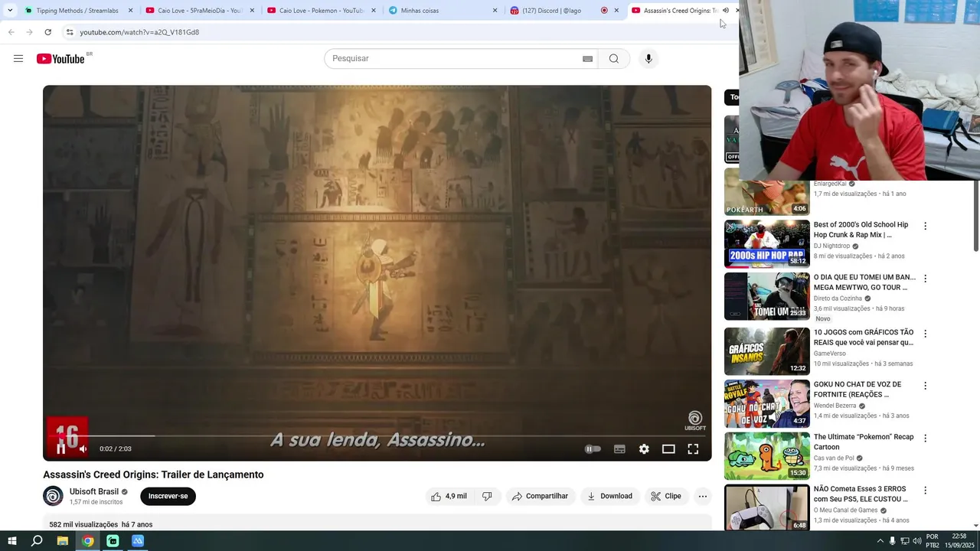Screen dimensions: 980x551
Task: Open O DIA QUE EU TOMEI UM BAN thumbnail
Action: tap(766, 296)
